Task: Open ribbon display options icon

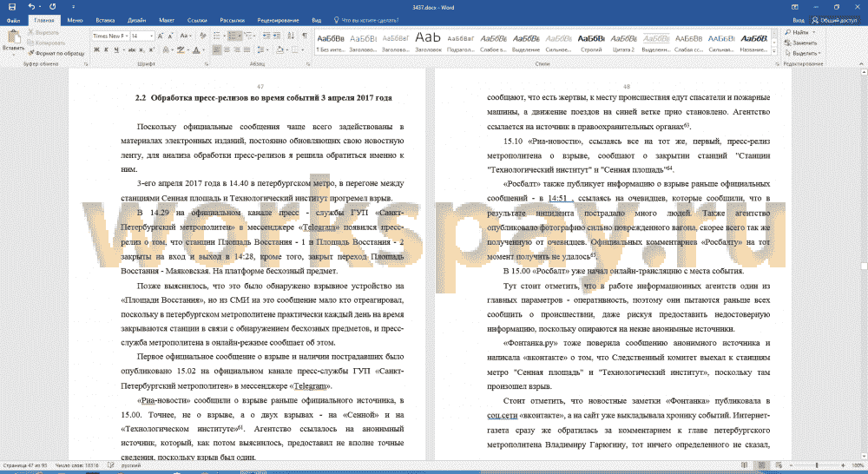Action: point(794,7)
